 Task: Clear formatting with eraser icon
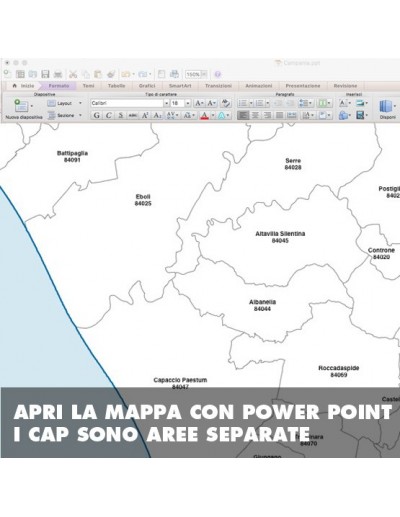coord(226,103)
